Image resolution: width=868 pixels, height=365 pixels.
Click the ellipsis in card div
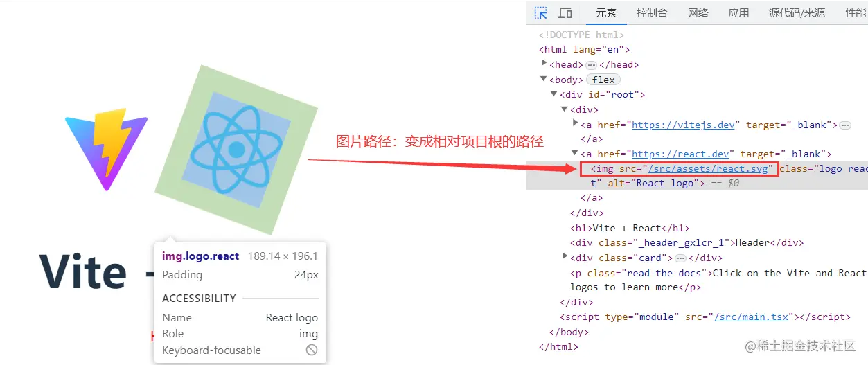click(680, 258)
